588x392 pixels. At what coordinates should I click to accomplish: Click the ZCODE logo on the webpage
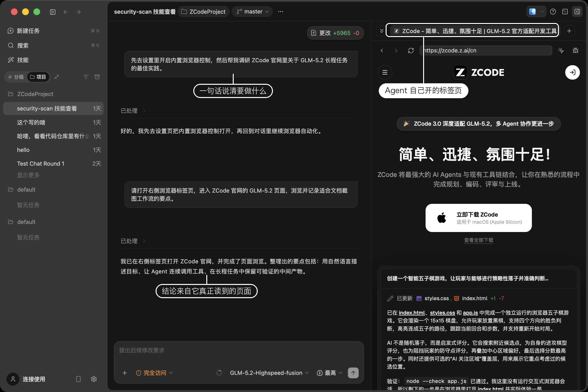click(x=479, y=73)
